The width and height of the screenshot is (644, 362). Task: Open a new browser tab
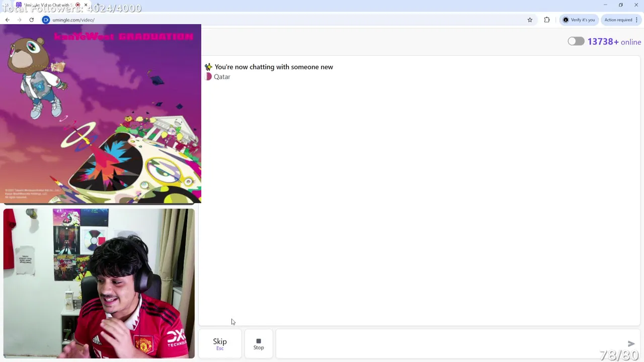pos(98,5)
